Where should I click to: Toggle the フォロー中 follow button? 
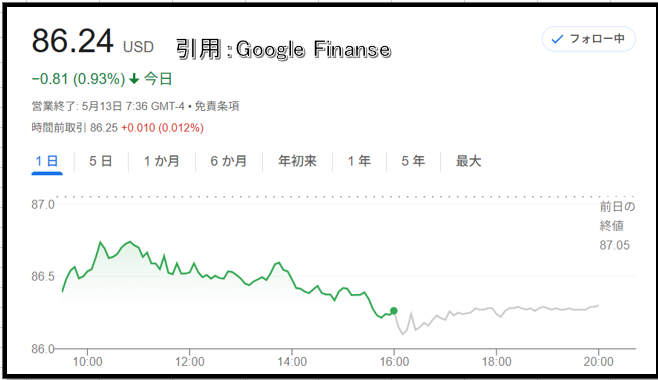point(588,39)
